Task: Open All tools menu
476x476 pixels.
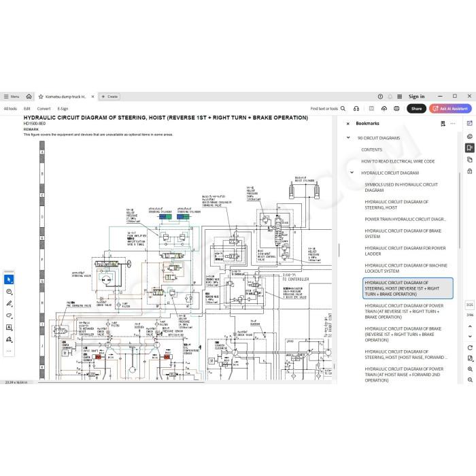Action: [x=10, y=108]
